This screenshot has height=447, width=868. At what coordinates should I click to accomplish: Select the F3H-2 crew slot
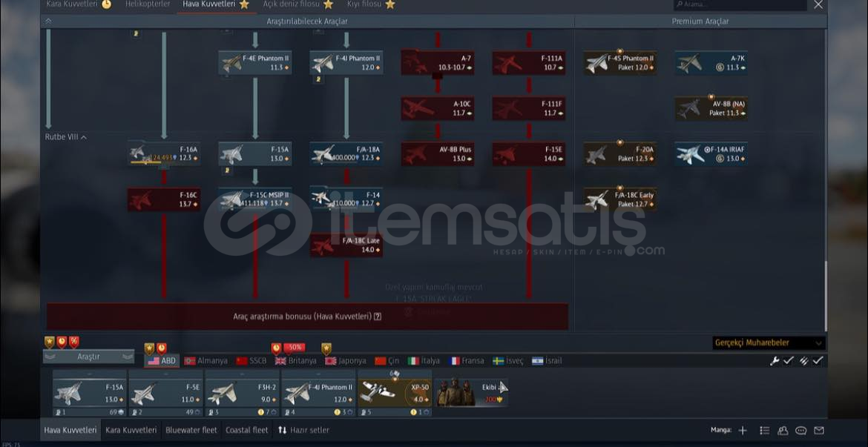[x=242, y=394]
